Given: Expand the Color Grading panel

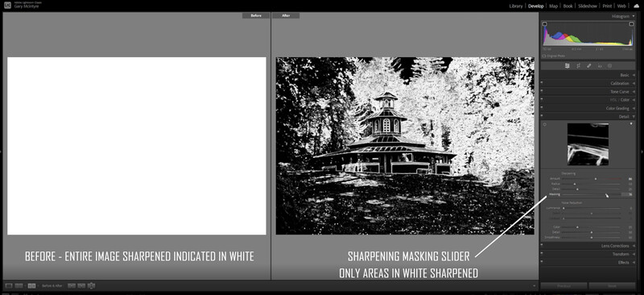Looking at the screenshot, I should (x=633, y=109).
